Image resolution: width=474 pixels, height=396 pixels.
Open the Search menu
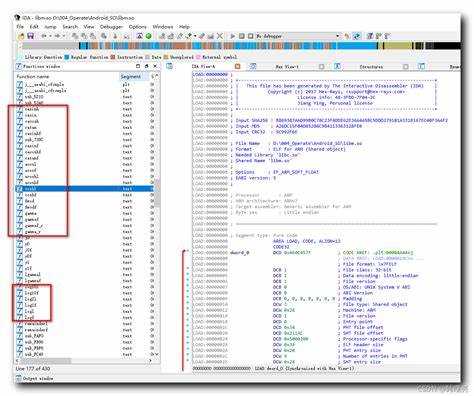[70, 26]
